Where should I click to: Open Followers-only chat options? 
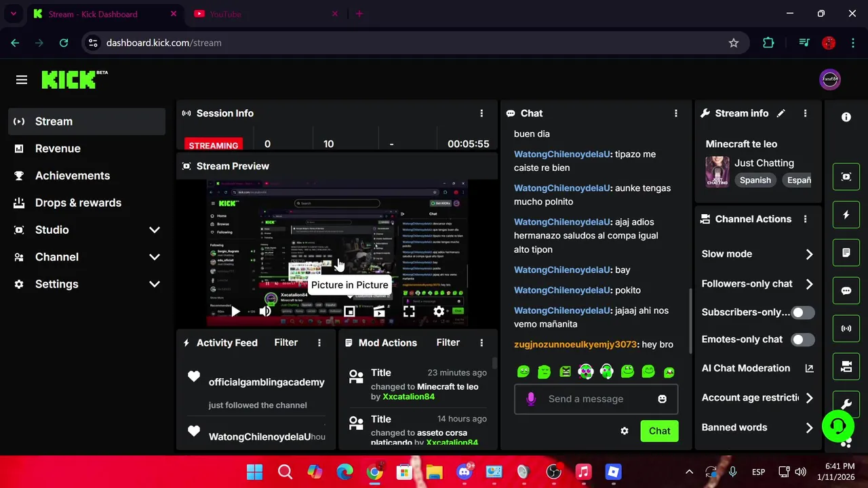pos(757,284)
